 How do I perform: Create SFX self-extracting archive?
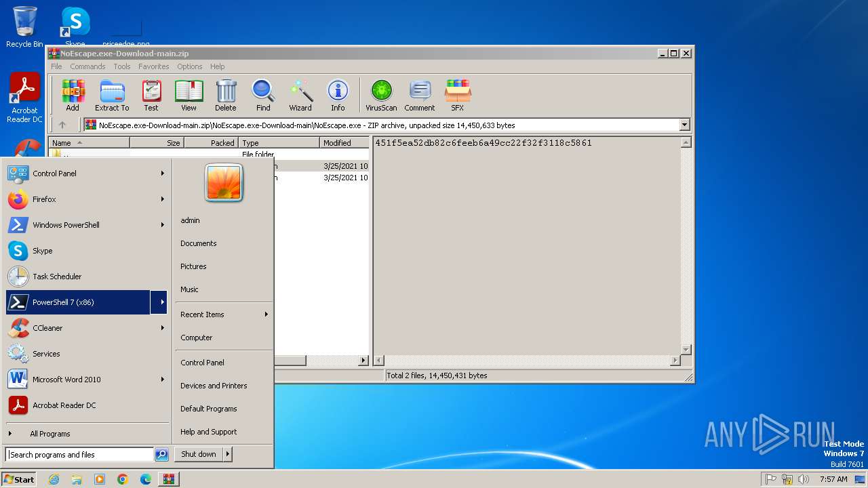pyautogui.click(x=458, y=95)
